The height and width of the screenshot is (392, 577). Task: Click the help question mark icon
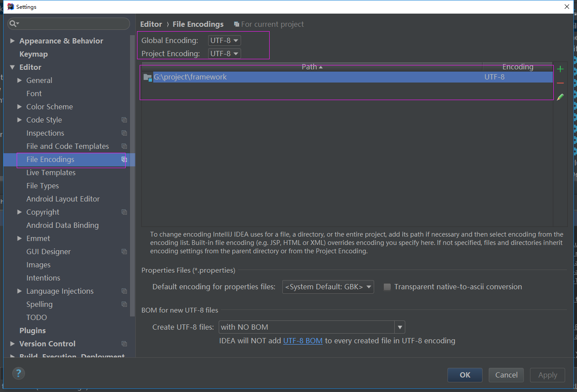[x=18, y=374]
